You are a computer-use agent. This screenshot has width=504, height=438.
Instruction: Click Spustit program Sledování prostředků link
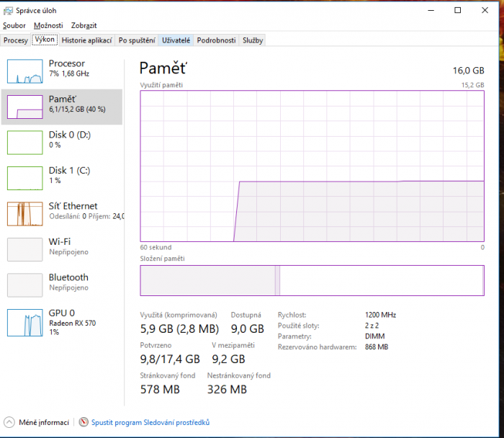coord(150,423)
